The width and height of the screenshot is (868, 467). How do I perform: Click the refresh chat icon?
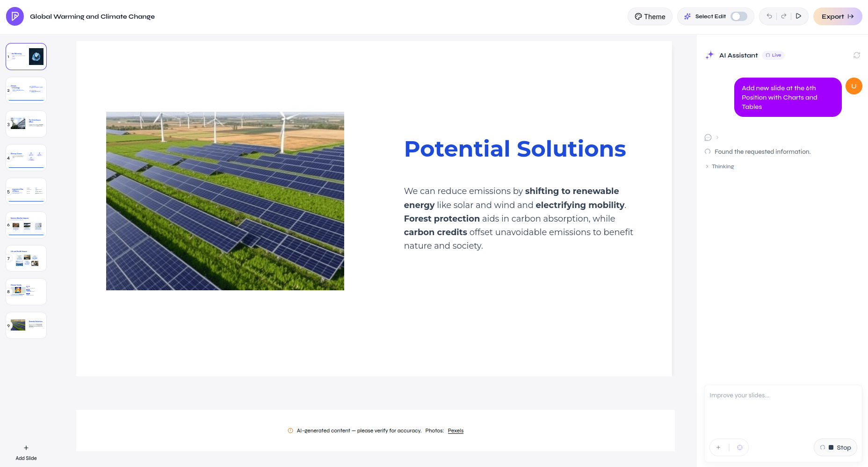point(857,55)
